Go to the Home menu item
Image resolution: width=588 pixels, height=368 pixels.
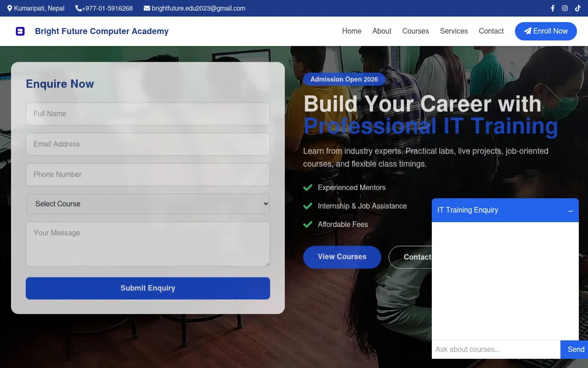click(352, 31)
